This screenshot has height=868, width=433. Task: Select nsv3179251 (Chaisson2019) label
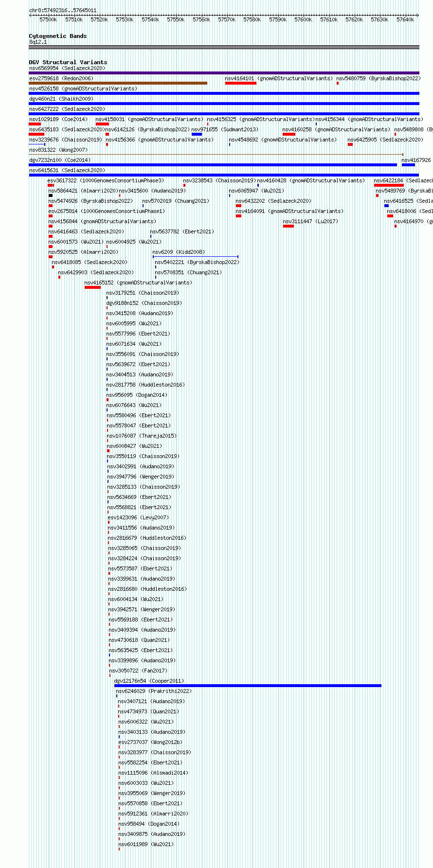(143, 293)
